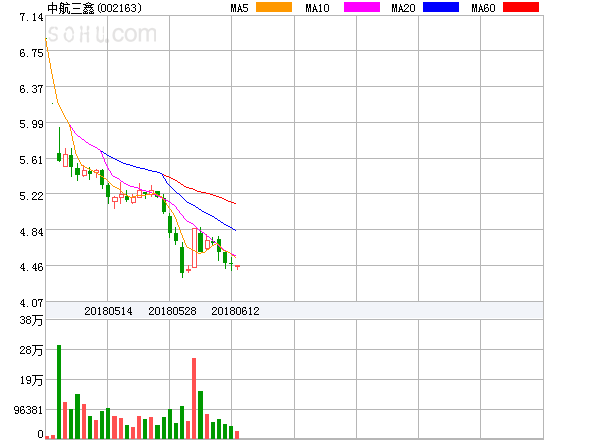Image resolution: width=600 pixels, height=440 pixels.
Task: Click the 6.37 price axis label
Action: (31, 89)
